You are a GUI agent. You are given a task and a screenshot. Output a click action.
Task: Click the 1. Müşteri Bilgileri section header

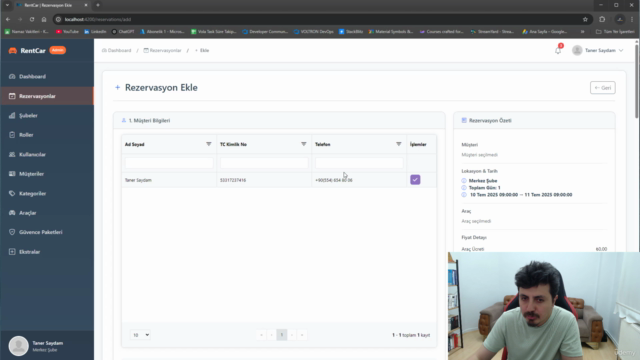point(279,120)
